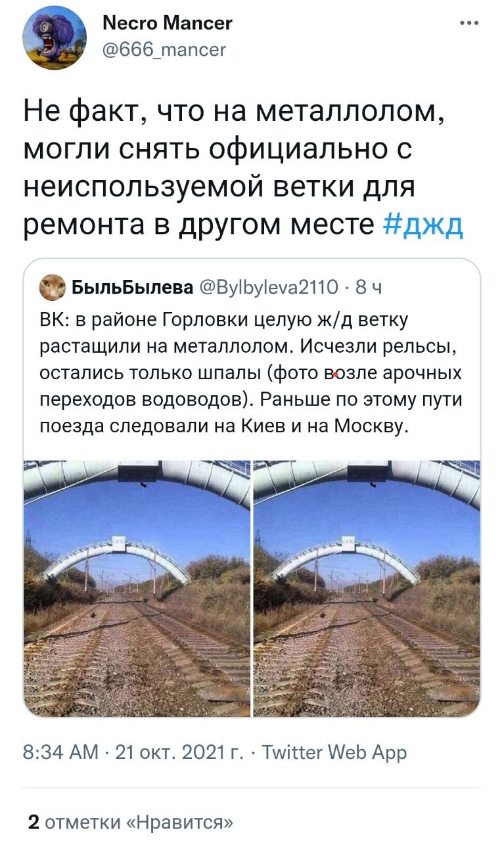Viewport: 504px width, 841px height.
Task: Open the left railway arch photo
Action: point(137,588)
